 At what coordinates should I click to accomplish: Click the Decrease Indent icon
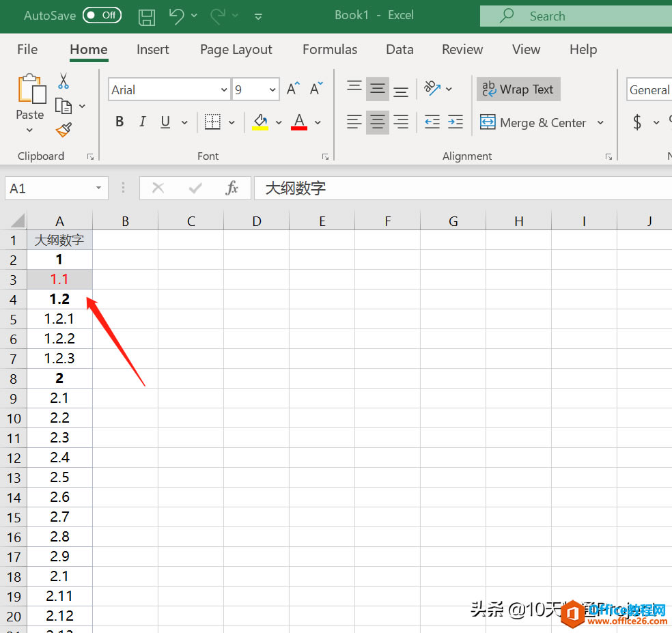coord(432,122)
